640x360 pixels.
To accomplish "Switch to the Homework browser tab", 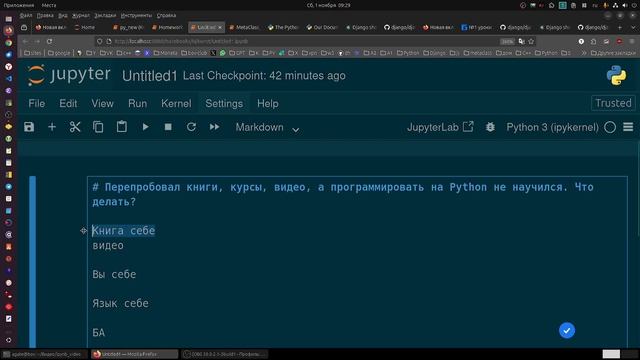I will click(167, 27).
